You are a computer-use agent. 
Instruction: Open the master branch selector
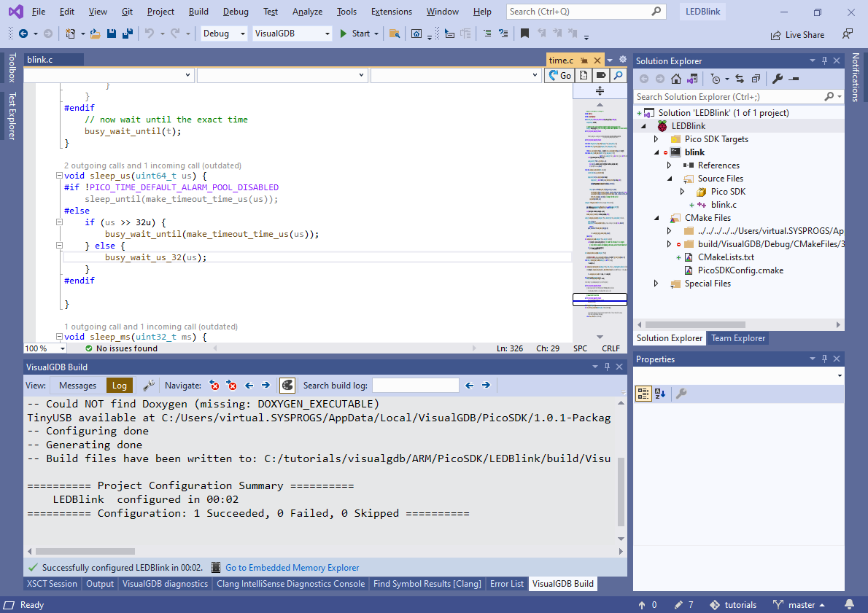point(799,605)
